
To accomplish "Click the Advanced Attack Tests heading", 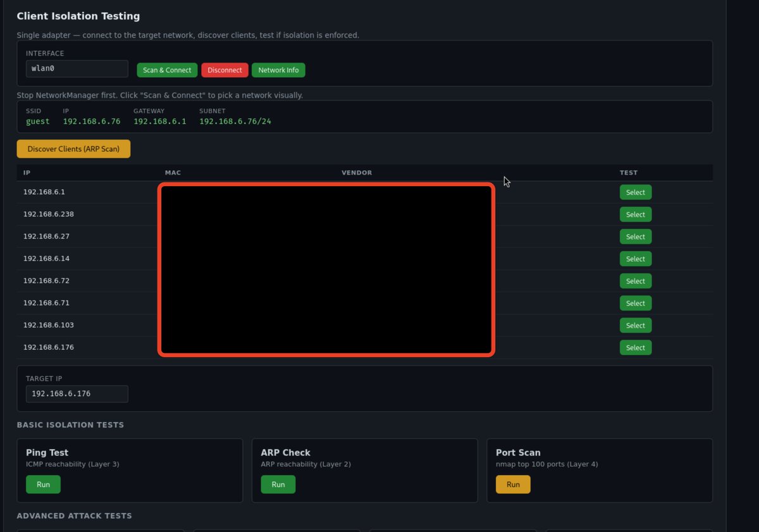I will pyautogui.click(x=75, y=516).
